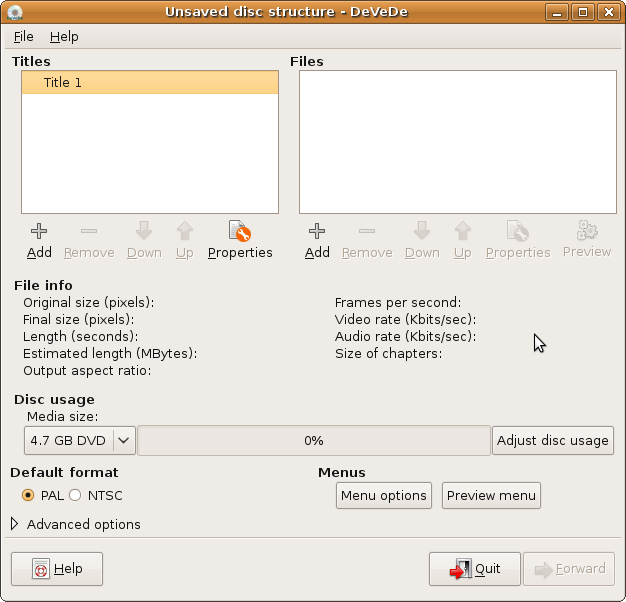
Task: Click the Add icon under Files list
Action: point(317,232)
